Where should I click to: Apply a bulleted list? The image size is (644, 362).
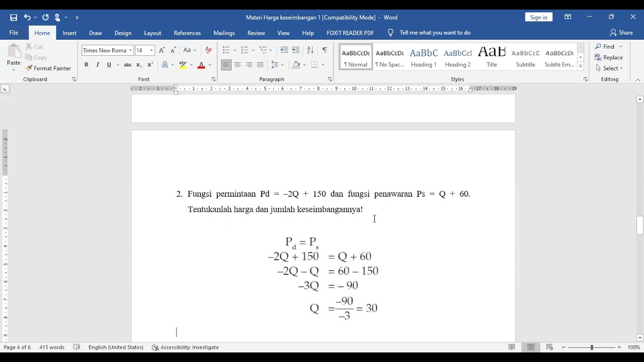point(226,50)
